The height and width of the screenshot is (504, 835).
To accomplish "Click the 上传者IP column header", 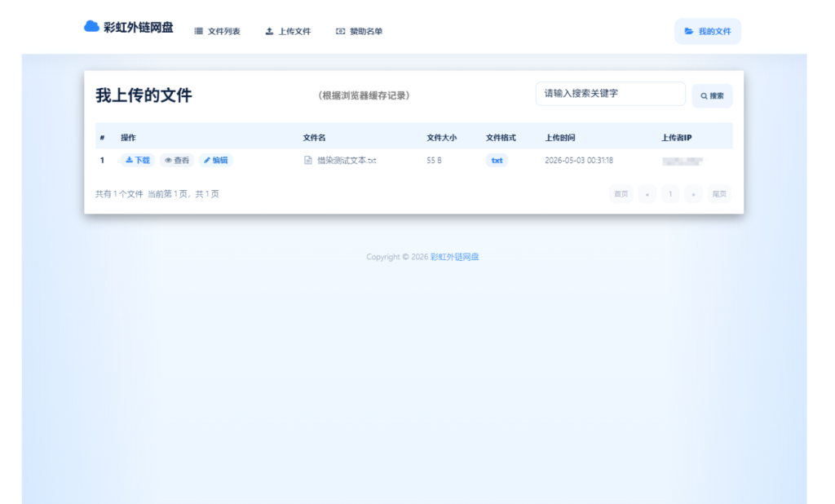I will 676,138.
